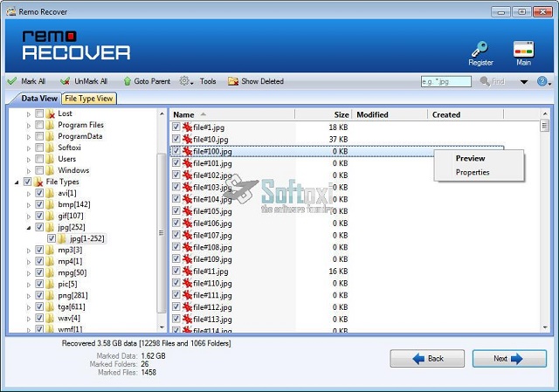559x392 pixels.
Task: Check the Lost folder checkbox
Action: click(x=39, y=113)
